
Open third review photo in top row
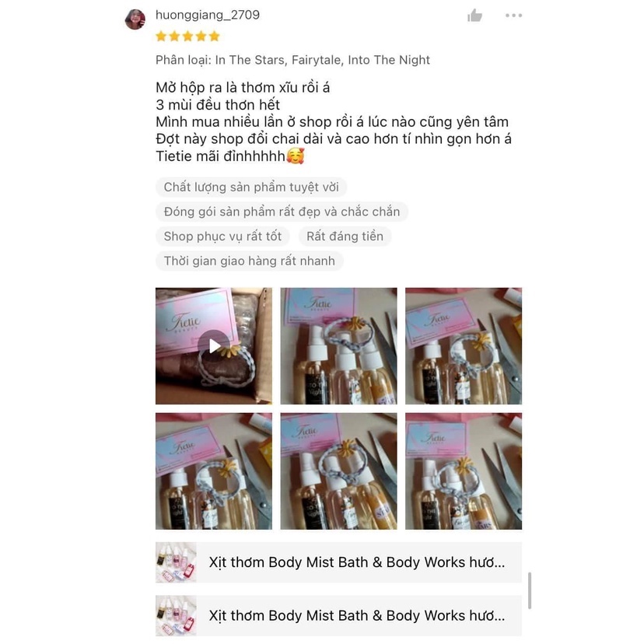coord(464,346)
